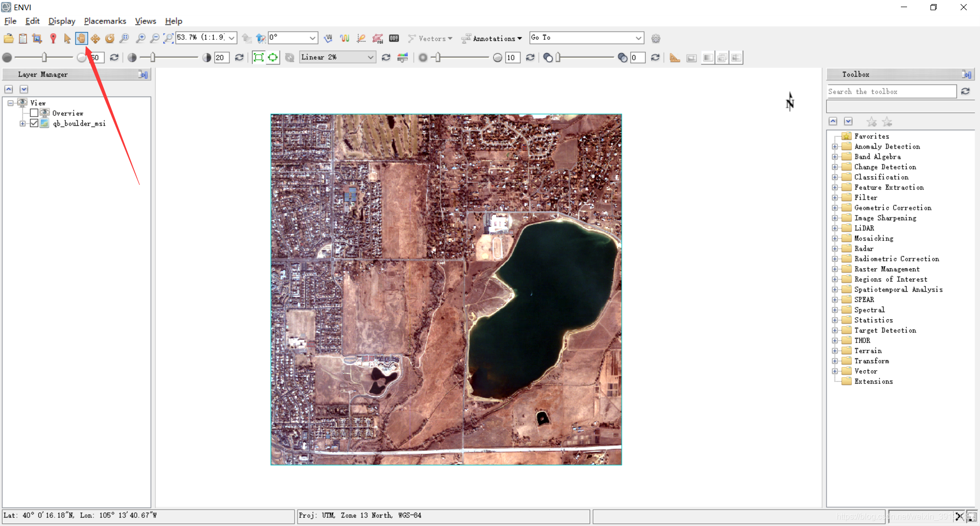Enable the Flicker view icon

[x=722, y=57]
